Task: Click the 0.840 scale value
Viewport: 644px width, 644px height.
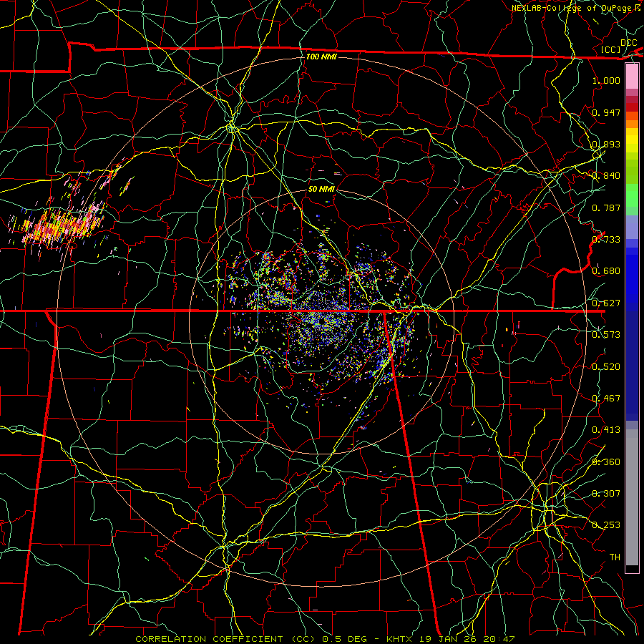Action: pos(606,176)
